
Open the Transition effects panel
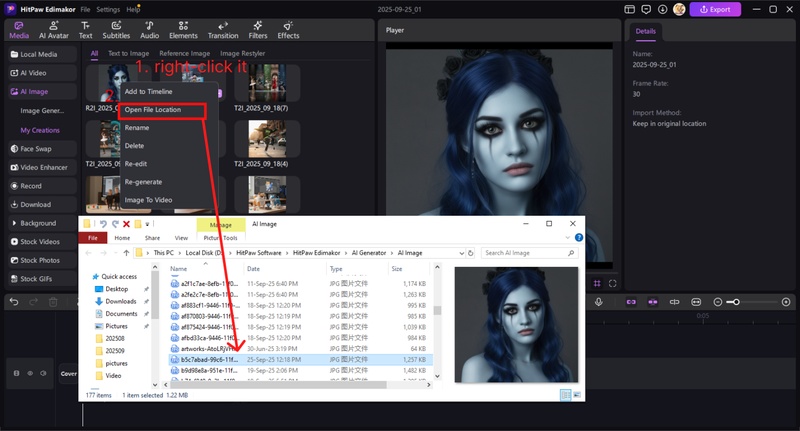[x=223, y=30]
